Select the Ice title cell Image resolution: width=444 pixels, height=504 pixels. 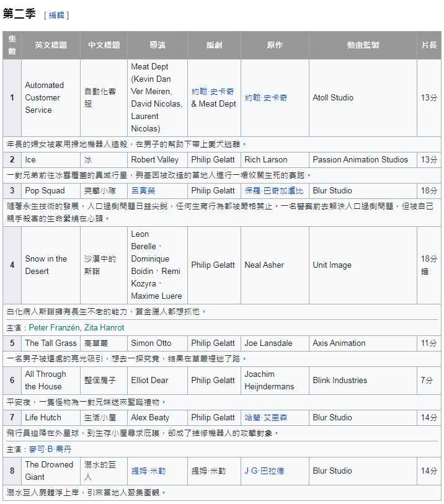(51, 160)
